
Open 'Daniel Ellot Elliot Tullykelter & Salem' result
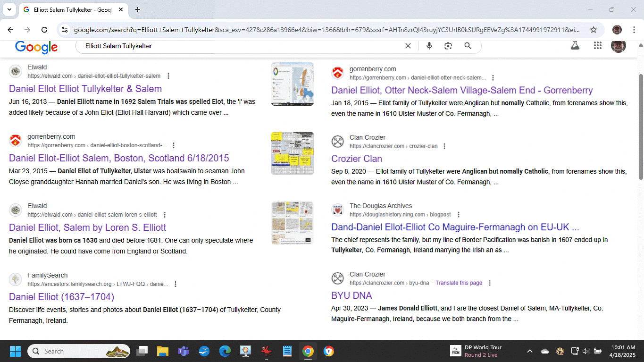pos(85,89)
